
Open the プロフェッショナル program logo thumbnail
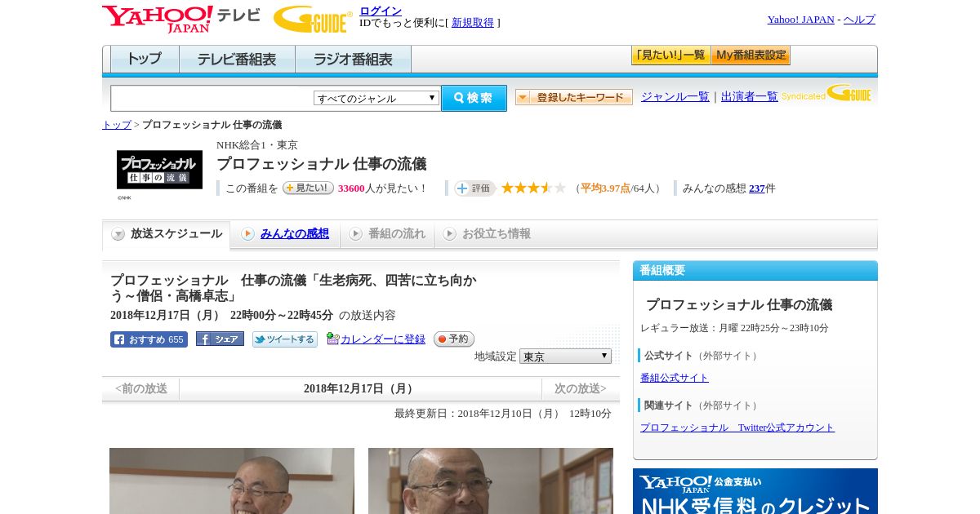[159, 170]
